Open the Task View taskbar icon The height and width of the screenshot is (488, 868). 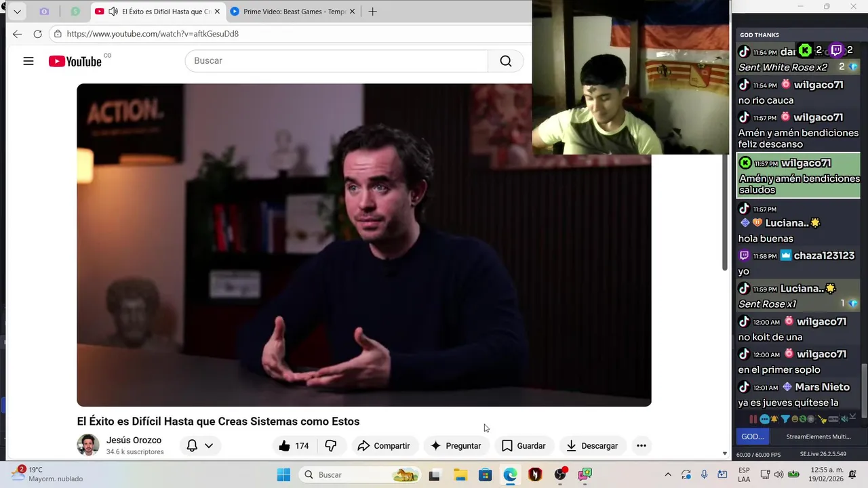434,474
